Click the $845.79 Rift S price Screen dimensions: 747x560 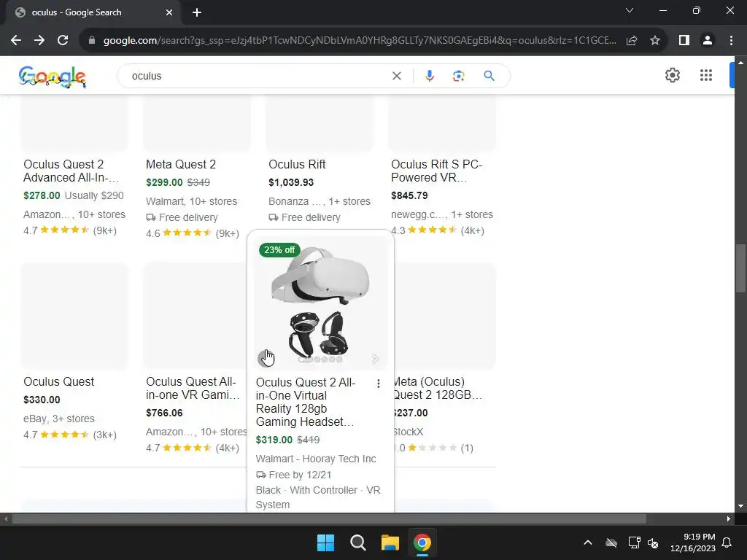[x=409, y=195]
